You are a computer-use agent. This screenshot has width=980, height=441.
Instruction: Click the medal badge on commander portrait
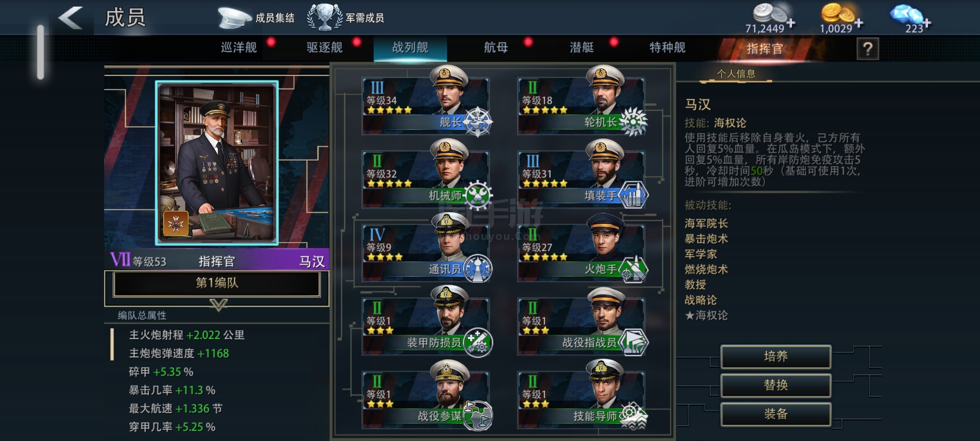click(x=176, y=224)
